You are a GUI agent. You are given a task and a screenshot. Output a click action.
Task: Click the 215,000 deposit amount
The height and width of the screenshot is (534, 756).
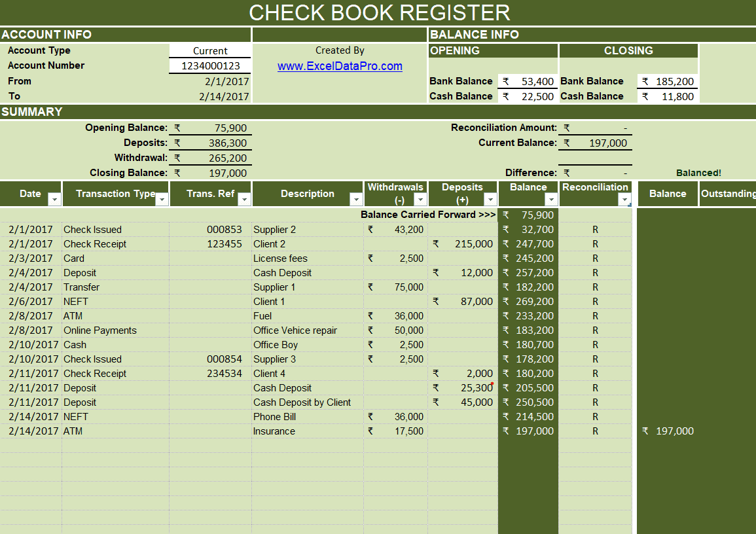[x=462, y=244]
